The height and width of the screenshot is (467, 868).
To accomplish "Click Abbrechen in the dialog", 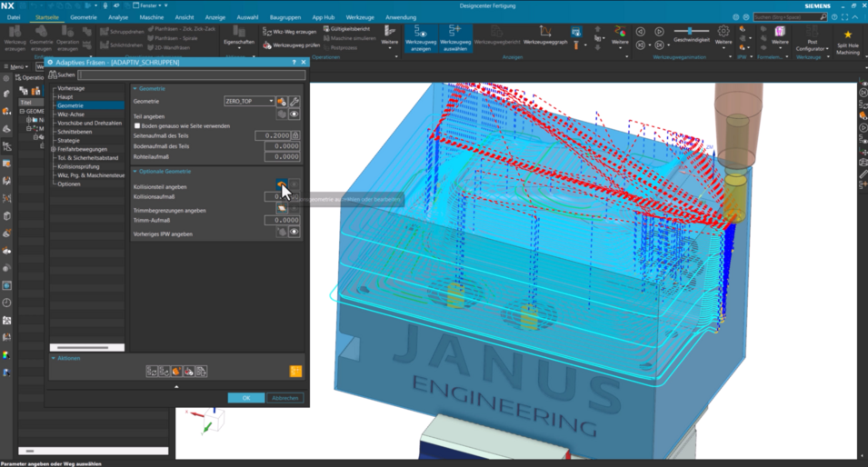I will (285, 398).
